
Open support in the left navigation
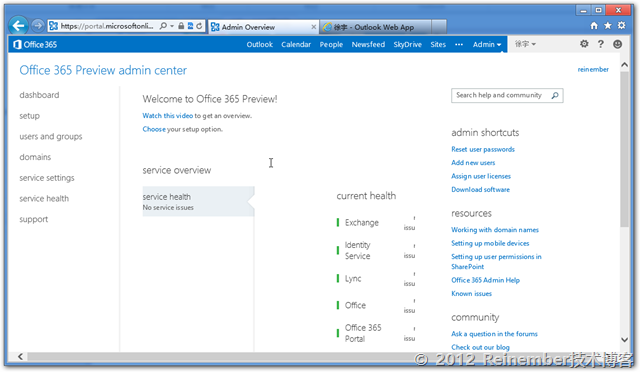(x=33, y=220)
